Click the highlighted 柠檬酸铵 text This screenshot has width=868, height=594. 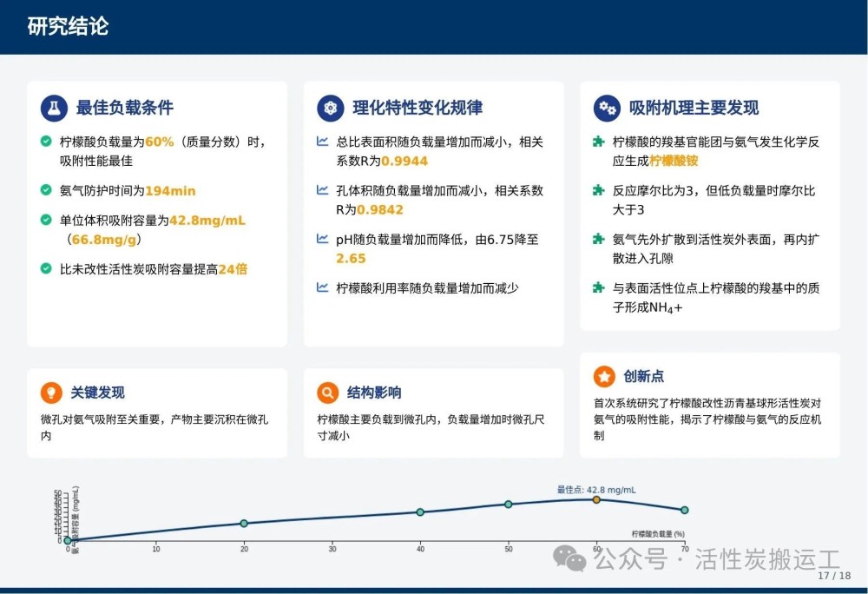674,161
